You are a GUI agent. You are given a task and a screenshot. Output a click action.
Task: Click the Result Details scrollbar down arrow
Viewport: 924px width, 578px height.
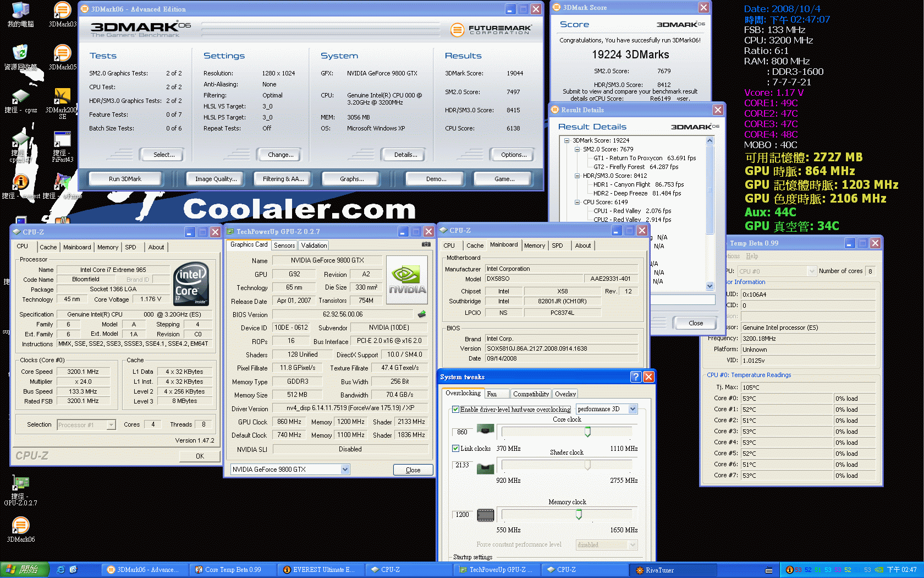[x=710, y=286]
